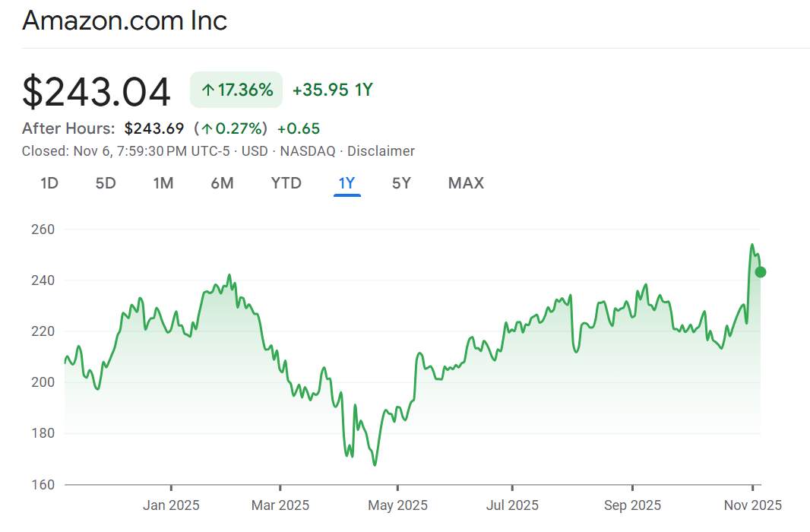Click the NASDAQ exchange text
Viewport: 810px width, 532px height.
(x=307, y=151)
